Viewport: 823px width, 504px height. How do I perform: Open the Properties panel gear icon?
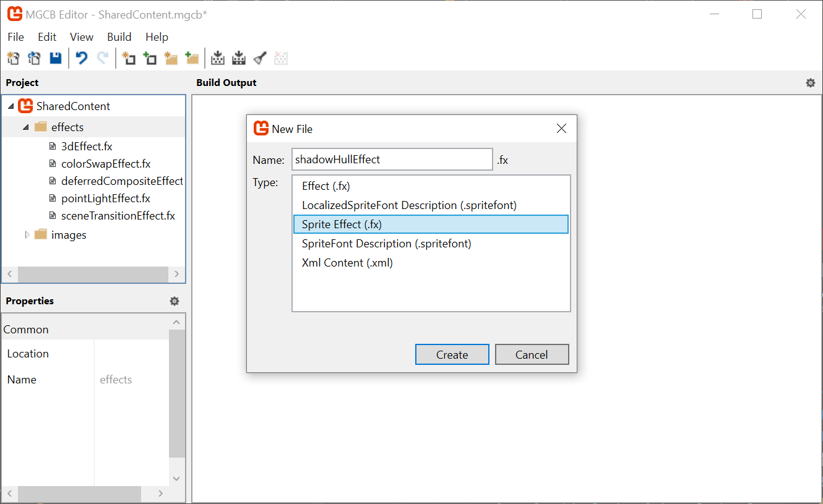pos(174,301)
